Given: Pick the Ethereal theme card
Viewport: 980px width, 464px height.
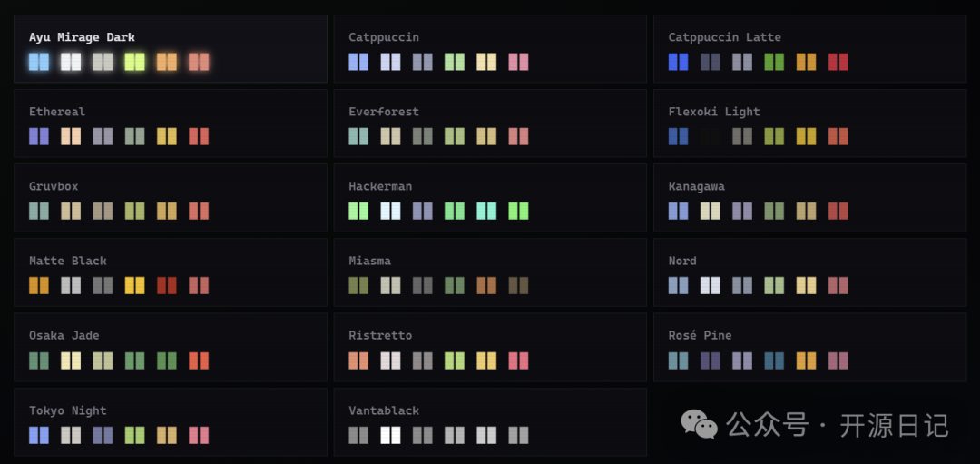Looking at the screenshot, I should [171, 123].
